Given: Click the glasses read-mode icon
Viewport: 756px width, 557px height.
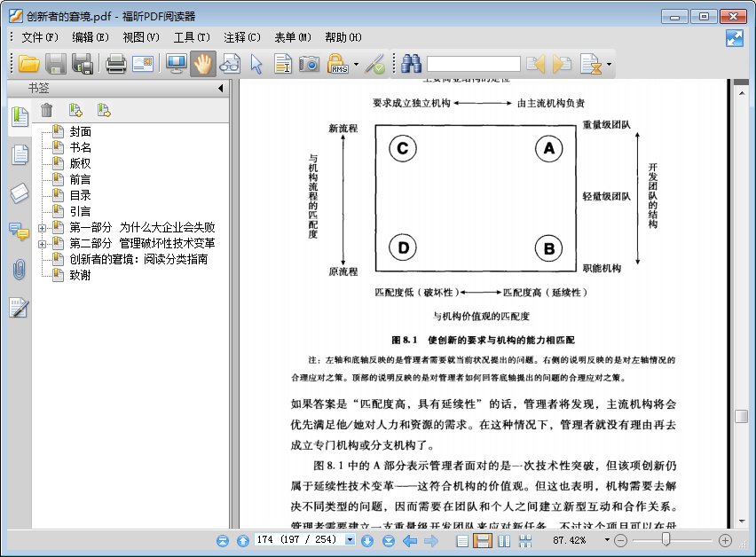Looking at the screenshot, I should pyautogui.click(x=230, y=64).
